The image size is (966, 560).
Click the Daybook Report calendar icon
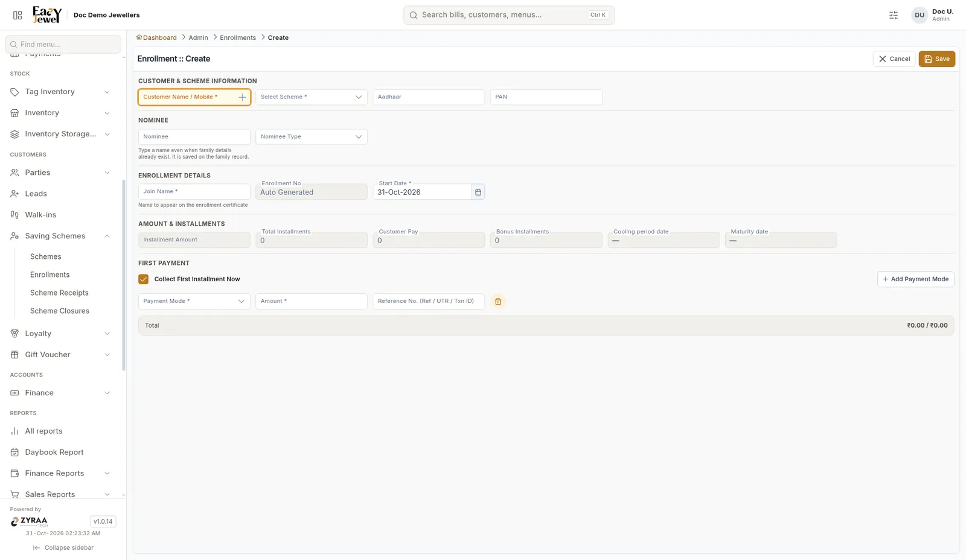pyautogui.click(x=14, y=453)
